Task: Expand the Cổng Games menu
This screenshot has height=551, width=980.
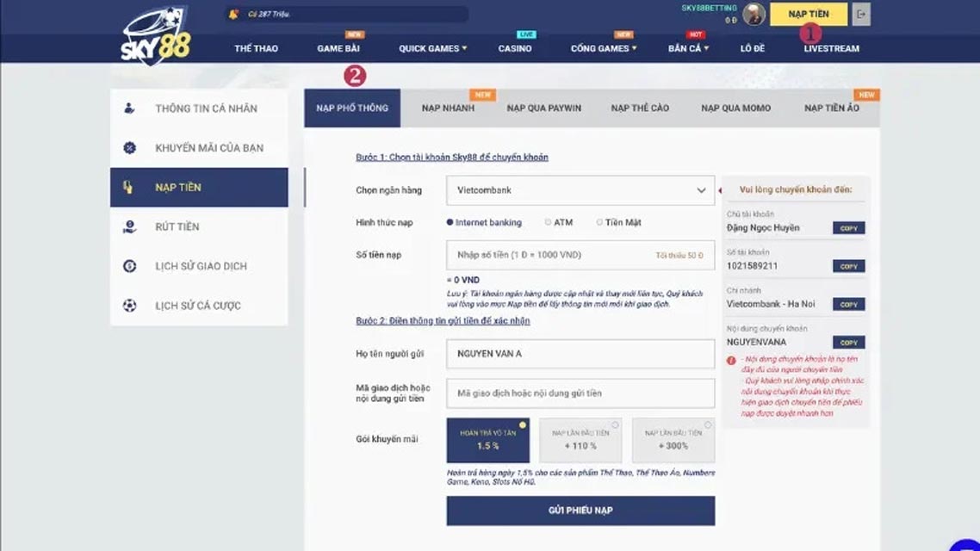Action: point(603,48)
